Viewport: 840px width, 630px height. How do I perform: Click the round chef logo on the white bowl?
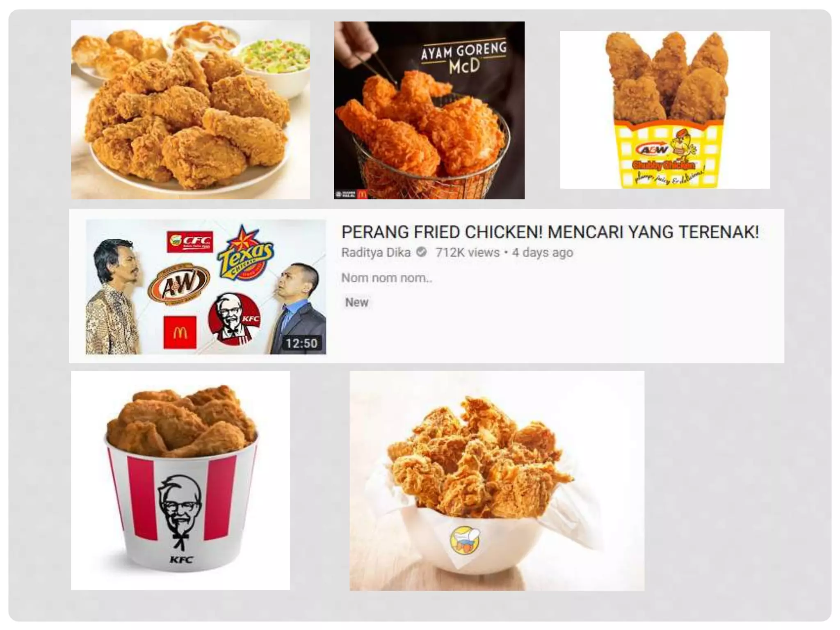pos(465,540)
